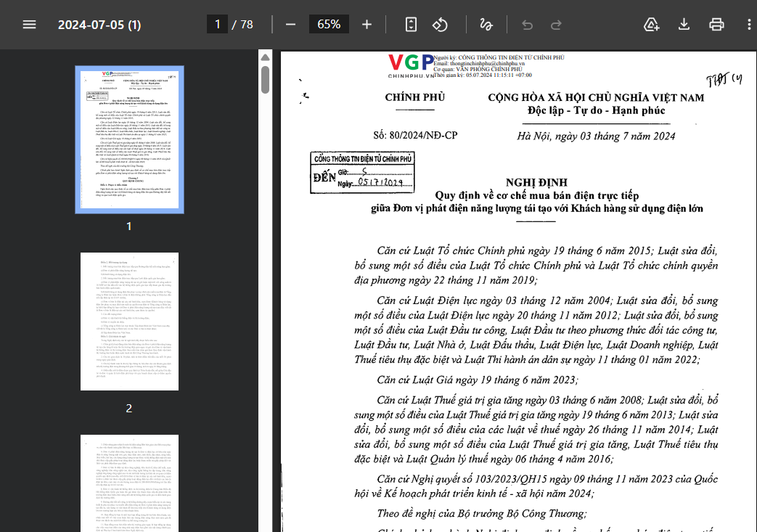Screen dimensions: 757x532
Task: Open page 2 thumbnail
Action: coord(129,322)
